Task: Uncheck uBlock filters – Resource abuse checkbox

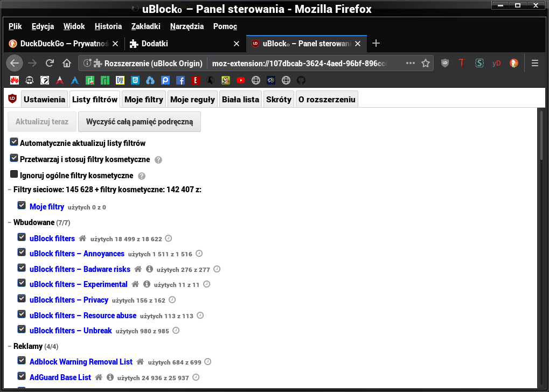Action: [x=22, y=314]
